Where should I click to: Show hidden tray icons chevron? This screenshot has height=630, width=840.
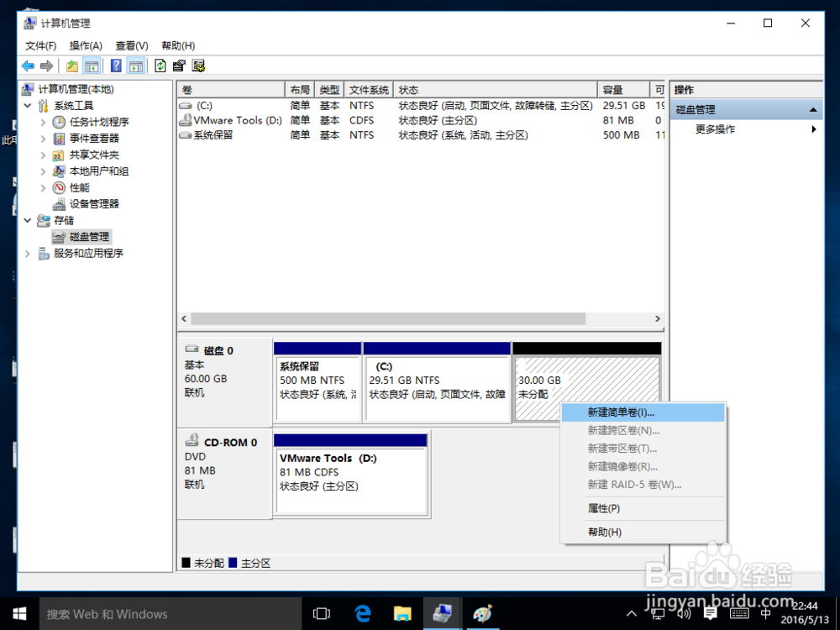click(x=632, y=614)
